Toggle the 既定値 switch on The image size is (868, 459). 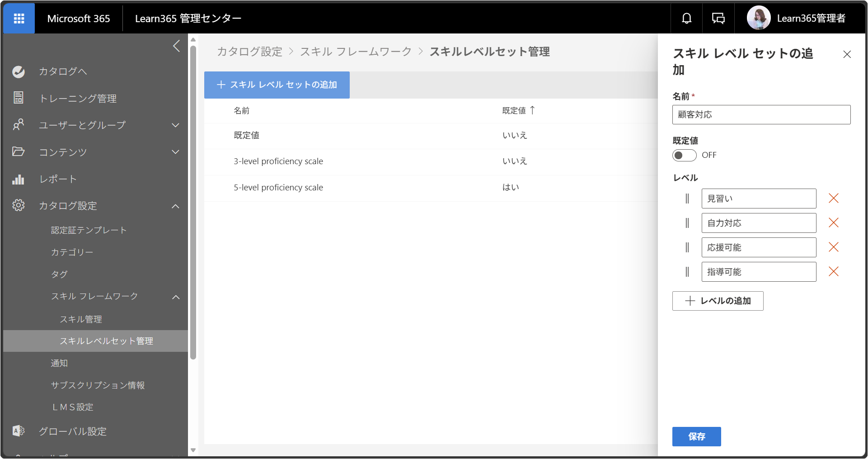coord(684,155)
